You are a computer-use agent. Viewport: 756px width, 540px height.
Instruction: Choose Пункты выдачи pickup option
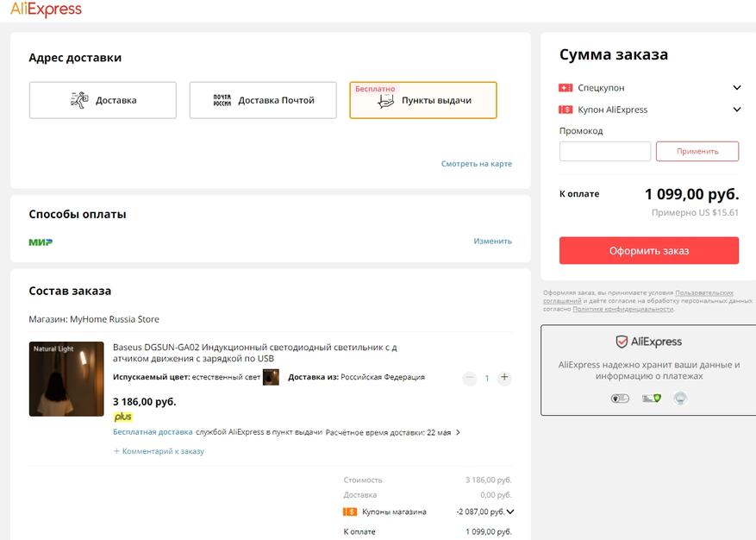coord(422,100)
